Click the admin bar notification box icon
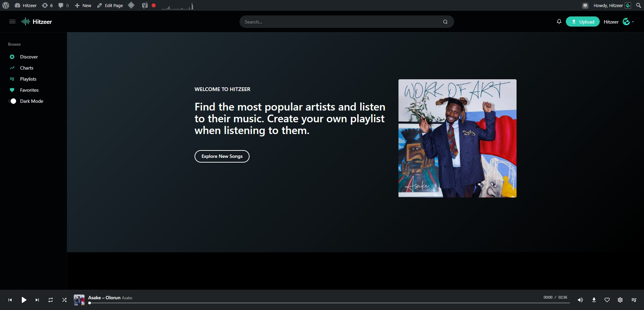Image resolution: width=644 pixels, height=310 pixels. pyautogui.click(x=585, y=5)
